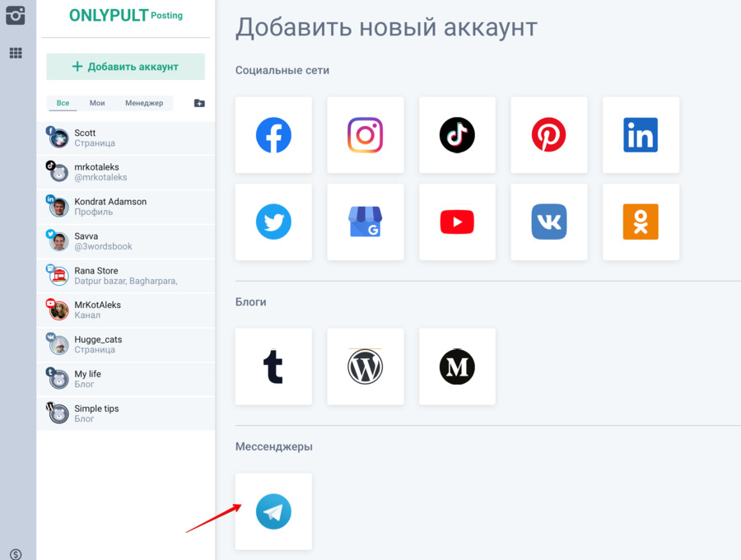Open the apps grid in left sidebar

point(16,54)
